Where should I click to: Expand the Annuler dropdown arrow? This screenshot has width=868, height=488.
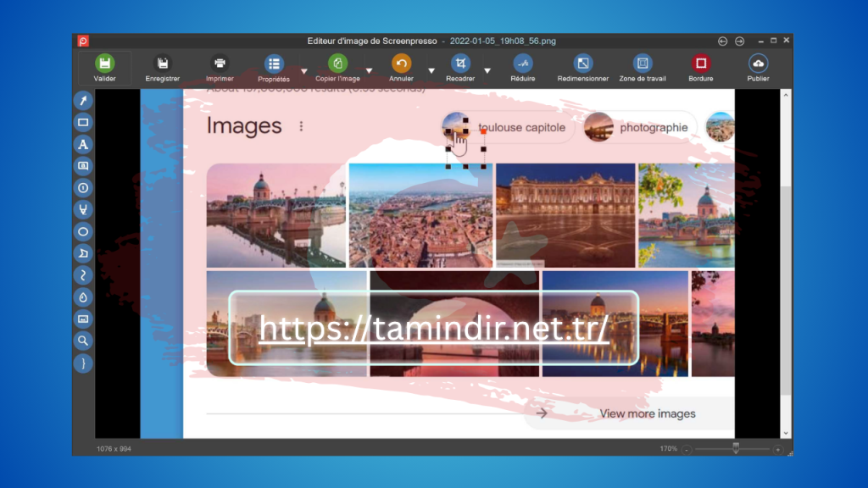(x=431, y=71)
